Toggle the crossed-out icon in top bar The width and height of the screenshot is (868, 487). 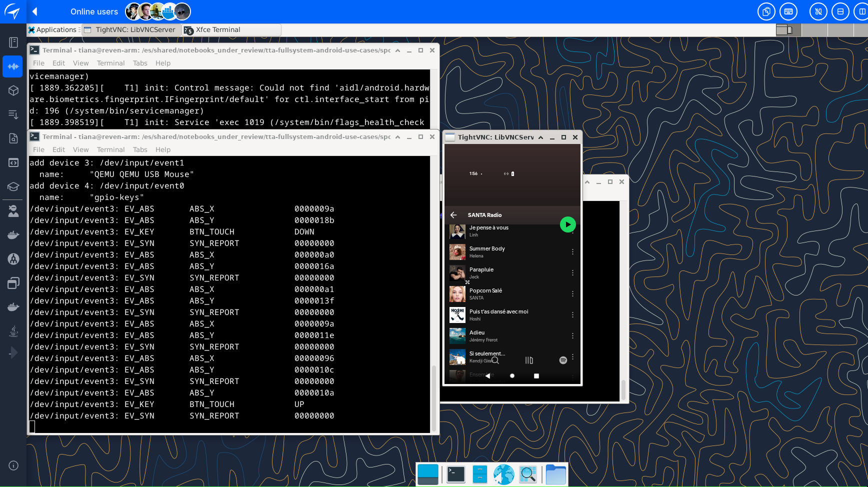[x=818, y=11]
